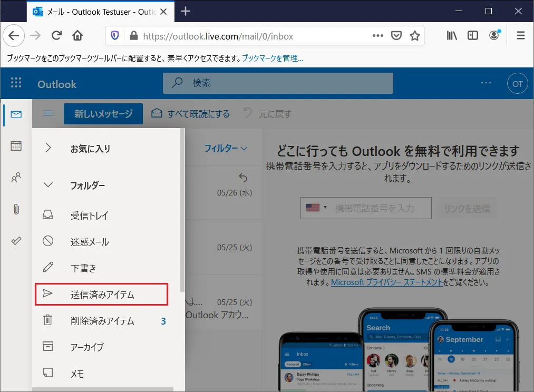Close the Outlook browser tab
The height and width of the screenshot is (392, 534).
coord(163,12)
